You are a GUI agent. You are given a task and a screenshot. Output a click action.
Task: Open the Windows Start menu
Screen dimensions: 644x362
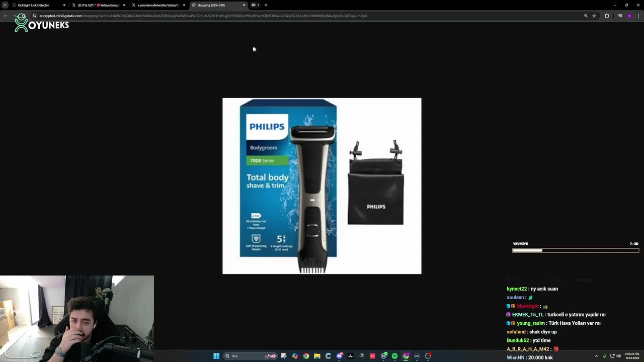click(x=216, y=356)
